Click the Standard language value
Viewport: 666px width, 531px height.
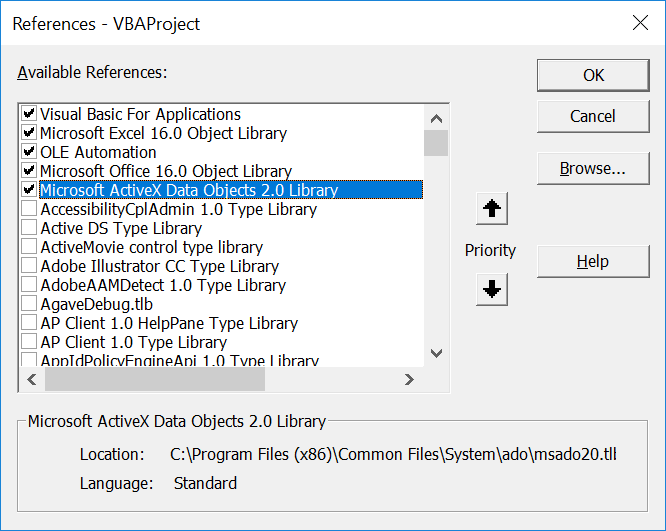[x=205, y=483]
